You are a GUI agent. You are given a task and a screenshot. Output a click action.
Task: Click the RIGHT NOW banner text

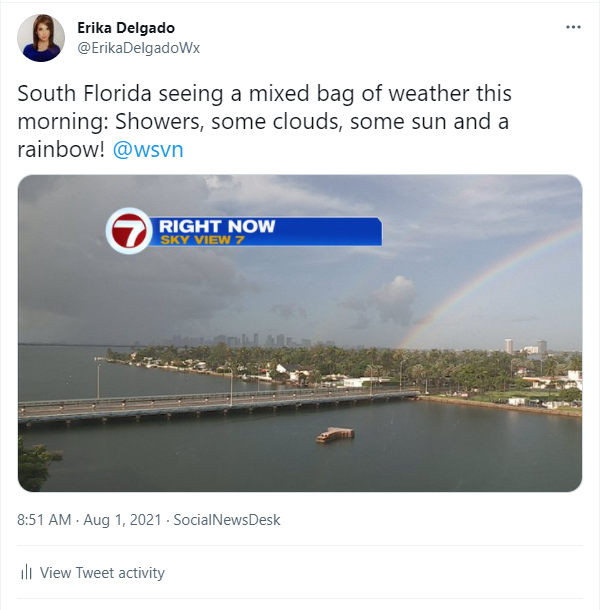click(217, 226)
